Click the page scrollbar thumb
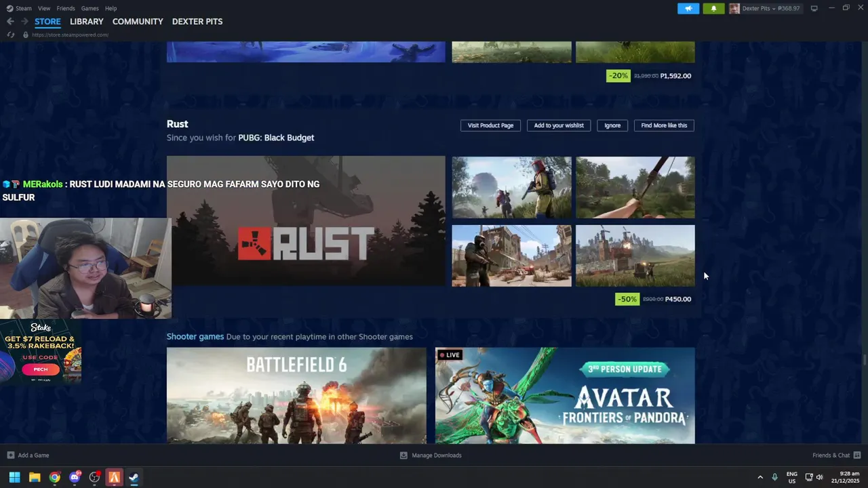 point(865,360)
